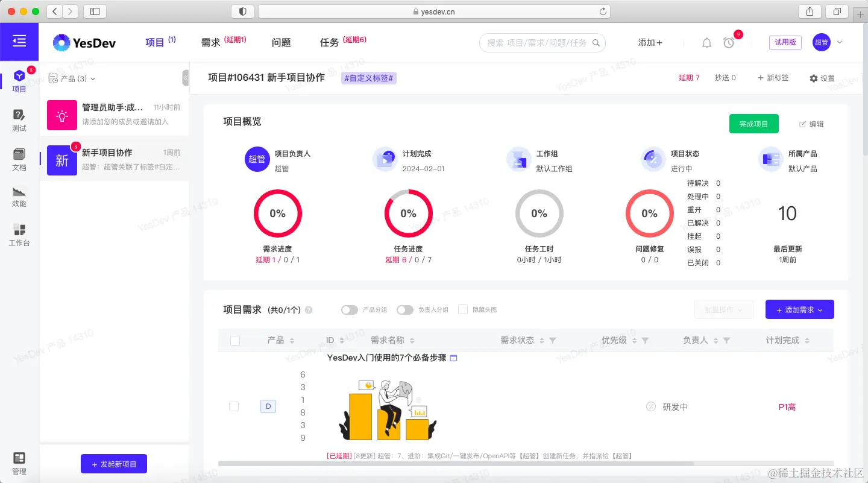
Task: Click the 计划完成 calendar icon
Action: tap(385, 159)
